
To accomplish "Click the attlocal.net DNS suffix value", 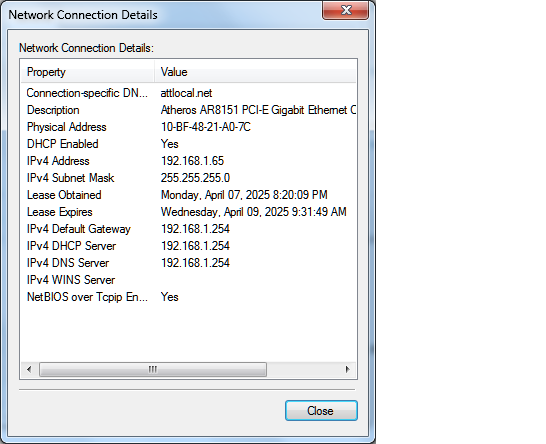I will tap(186, 93).
